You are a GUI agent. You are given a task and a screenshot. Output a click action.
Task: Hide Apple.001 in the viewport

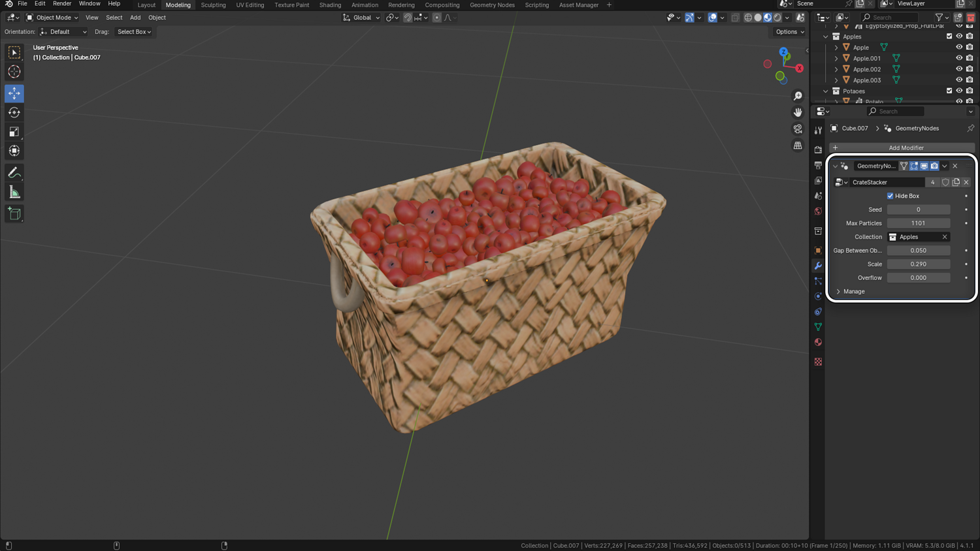point(959,58)
